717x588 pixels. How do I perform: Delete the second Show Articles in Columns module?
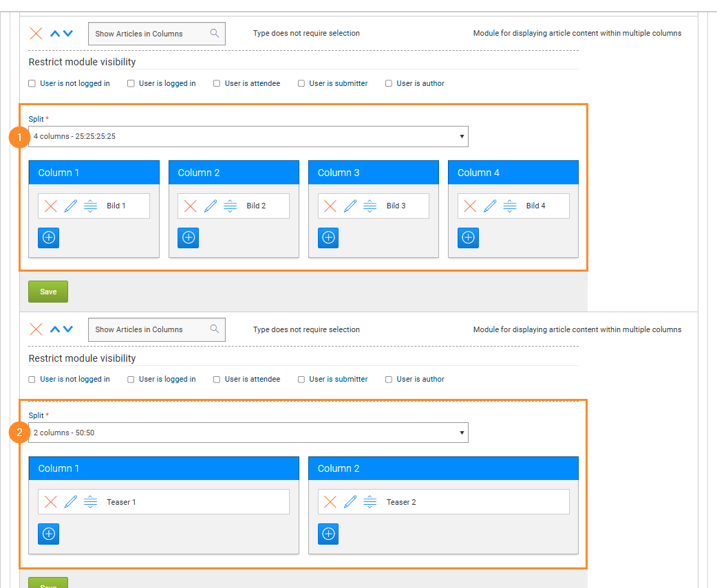pos(36,329)
